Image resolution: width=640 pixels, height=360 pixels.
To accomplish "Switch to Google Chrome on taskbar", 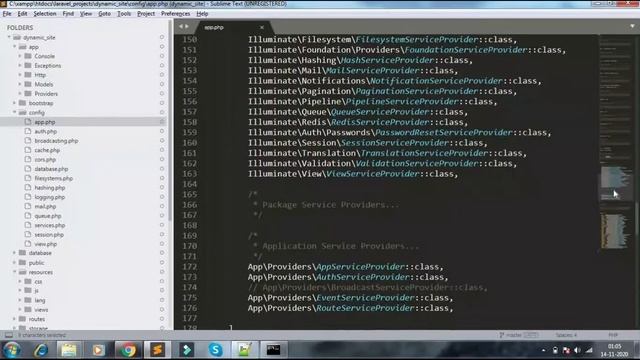I will 128,350.
